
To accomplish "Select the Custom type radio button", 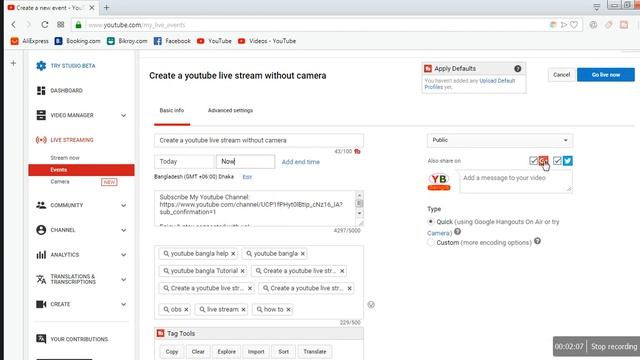I will pos(431,242).
